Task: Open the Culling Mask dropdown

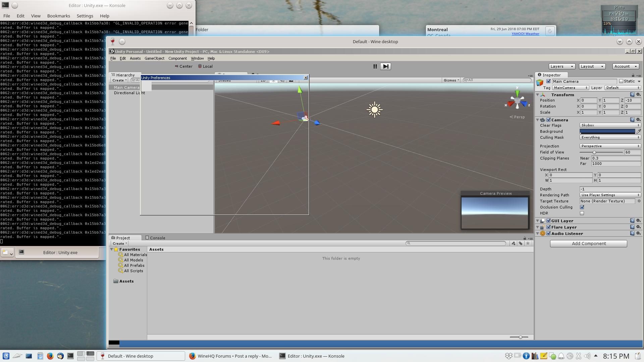Action: pos(610,137)
